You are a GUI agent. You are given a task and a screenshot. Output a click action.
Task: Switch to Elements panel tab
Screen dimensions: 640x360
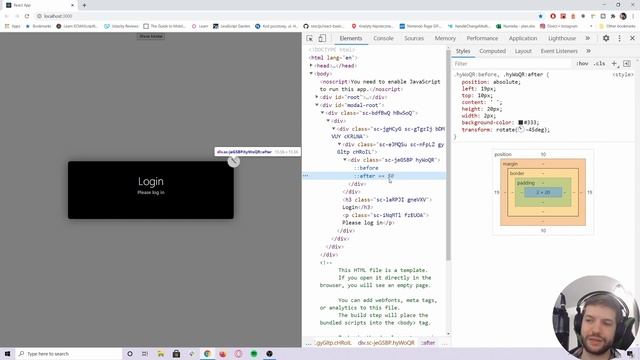(351, 38)
